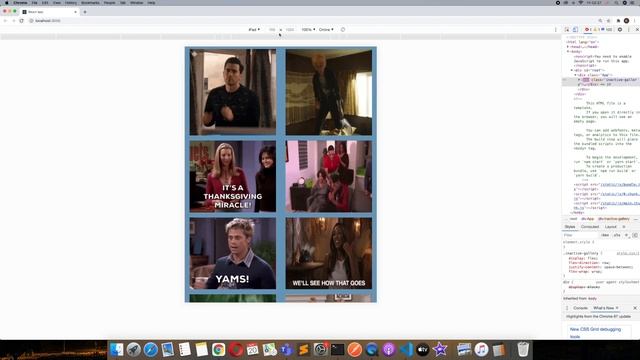
Task: Open Finder from the dock
Action: pyautogui.click(x=116, y=350)
